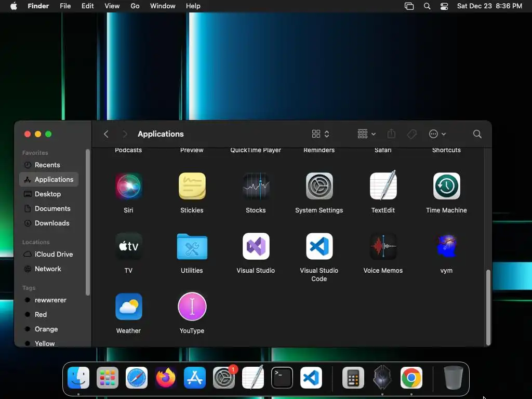This screenshot has height=399, width=532.
Task: Open the File menu
Action: pos(65,6)
